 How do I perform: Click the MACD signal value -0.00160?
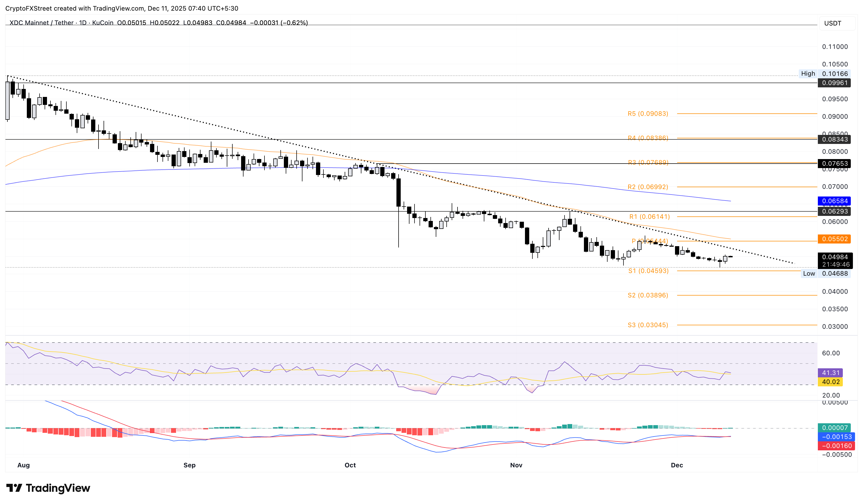coord(834,446)
